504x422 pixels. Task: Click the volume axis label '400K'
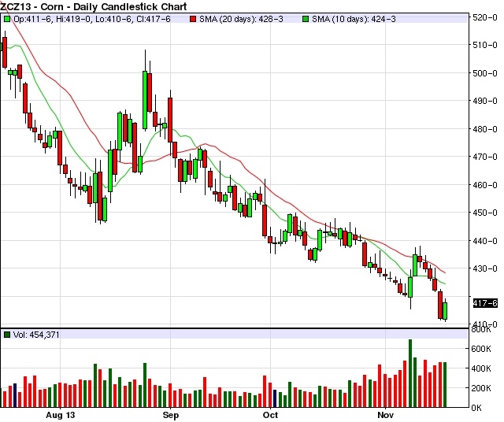(x=481, y=368)
